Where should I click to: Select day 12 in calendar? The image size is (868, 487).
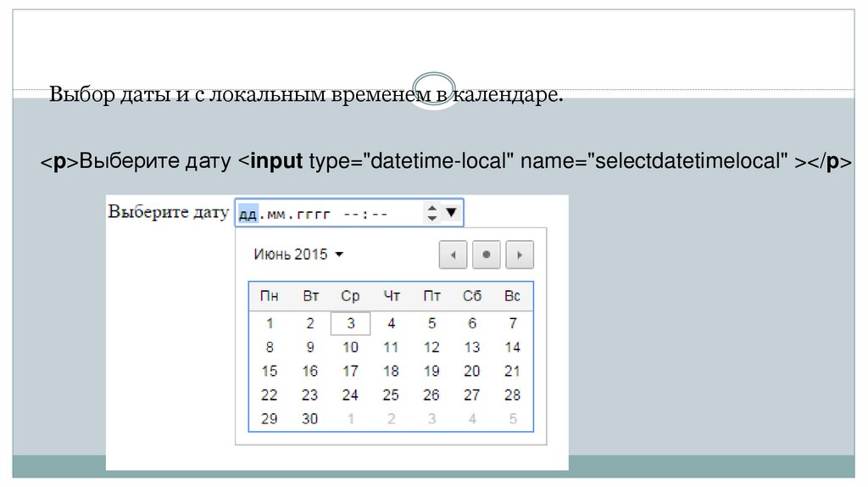tap(431, 347)
